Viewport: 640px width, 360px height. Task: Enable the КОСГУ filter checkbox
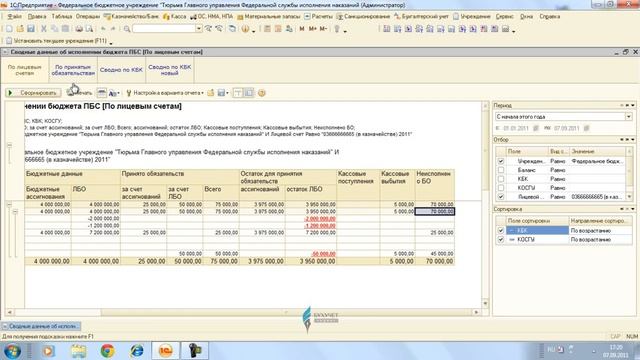point(501,188)
